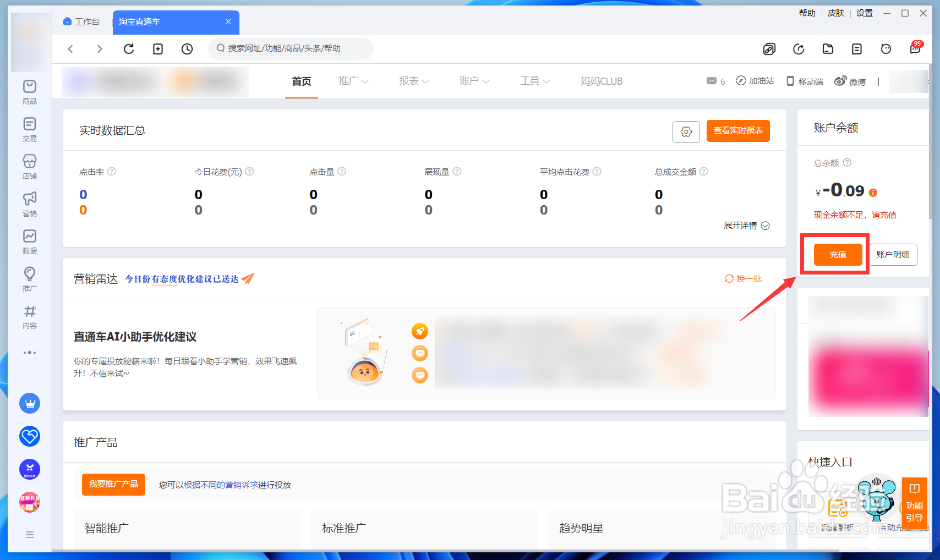Open the 功能引导 floating button
Image resolution: width=940 pixels, height=560 pixels.
(914, 503)
